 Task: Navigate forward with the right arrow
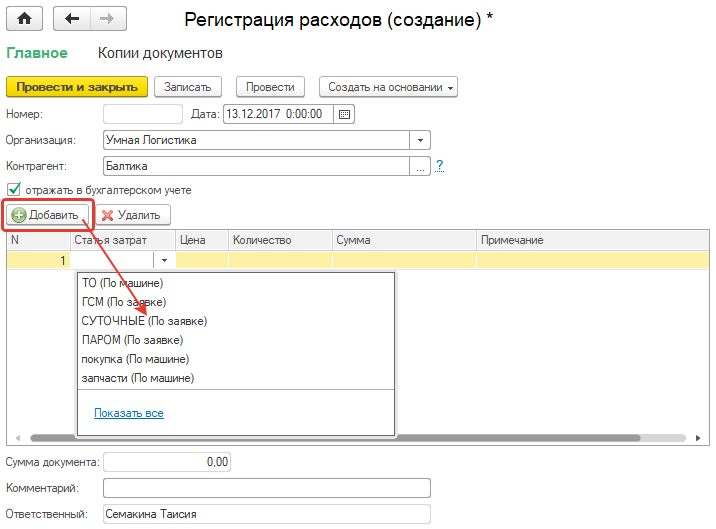(x=108, y=19)
